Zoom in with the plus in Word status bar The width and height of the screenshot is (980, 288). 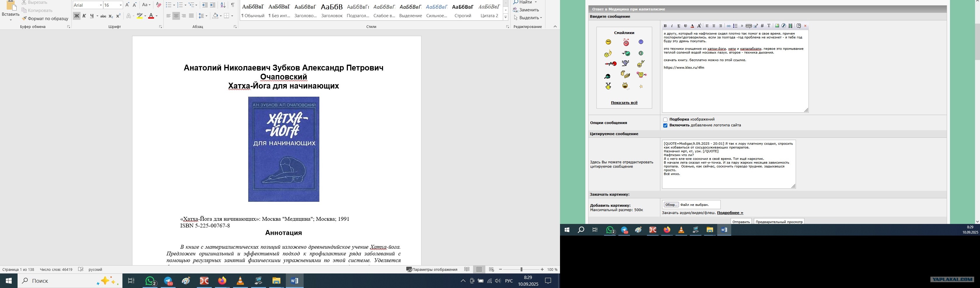click(542, 269)
